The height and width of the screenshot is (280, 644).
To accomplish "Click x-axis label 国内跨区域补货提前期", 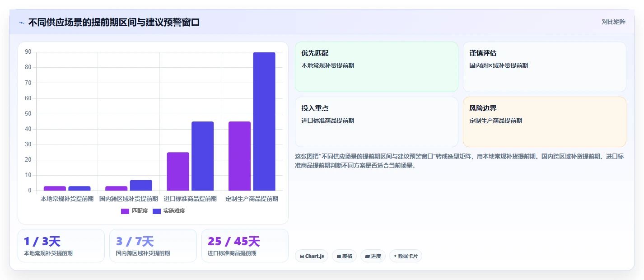I will tap(129, 199).
